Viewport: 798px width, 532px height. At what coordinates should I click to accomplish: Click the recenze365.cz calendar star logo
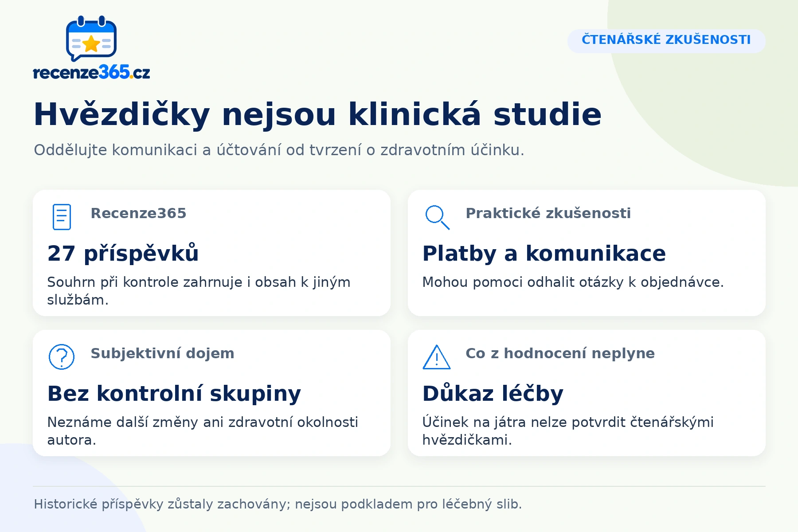coord(91,39)
